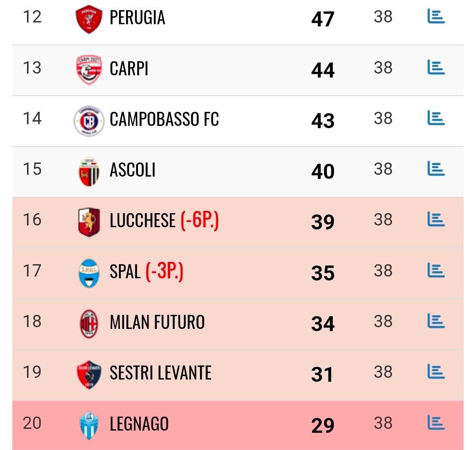Open stats chart icon for Carpi
The image size is (476, 450).
pyautogui.click(x=436, y=67)
